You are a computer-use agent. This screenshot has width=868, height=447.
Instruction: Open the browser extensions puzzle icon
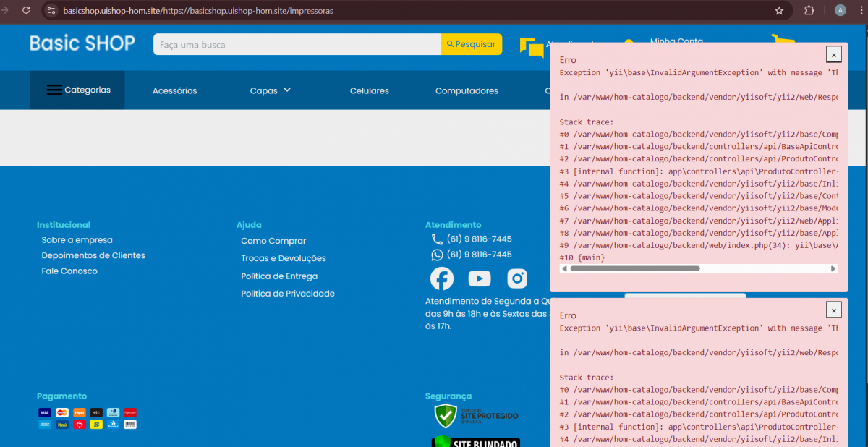tap(809, 11)
